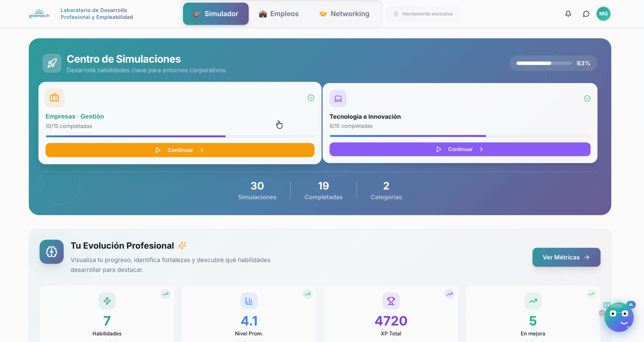Open the chat messages bubble icon

[586, 14]
